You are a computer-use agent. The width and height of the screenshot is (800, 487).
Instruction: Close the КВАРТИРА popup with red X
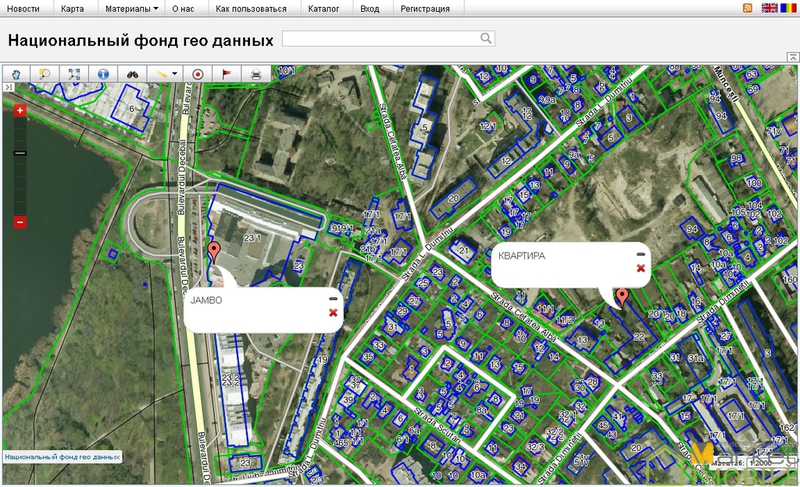[x=640, y=268]
